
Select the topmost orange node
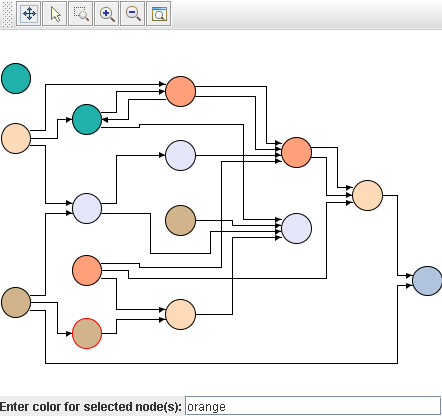(x=180, y=91)
